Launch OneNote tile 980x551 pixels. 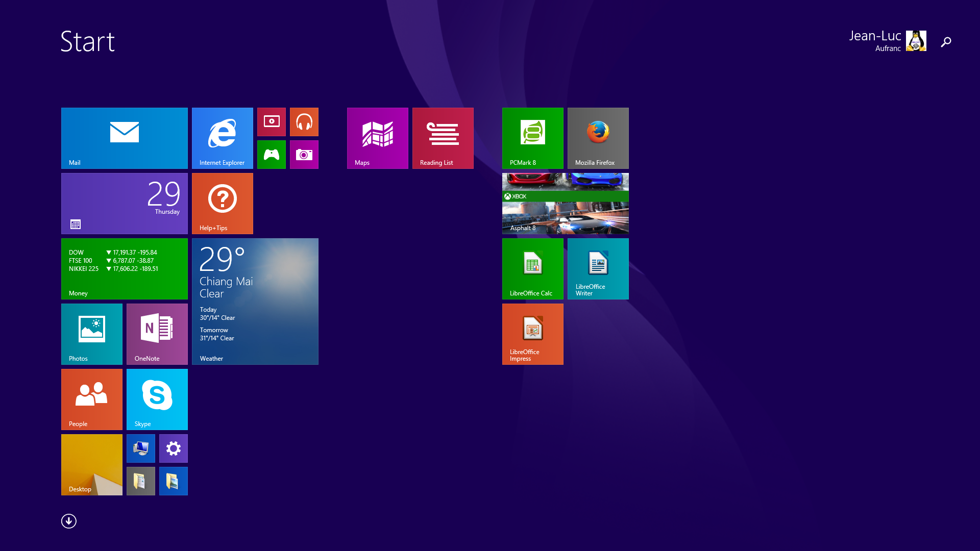click(157, 334)
